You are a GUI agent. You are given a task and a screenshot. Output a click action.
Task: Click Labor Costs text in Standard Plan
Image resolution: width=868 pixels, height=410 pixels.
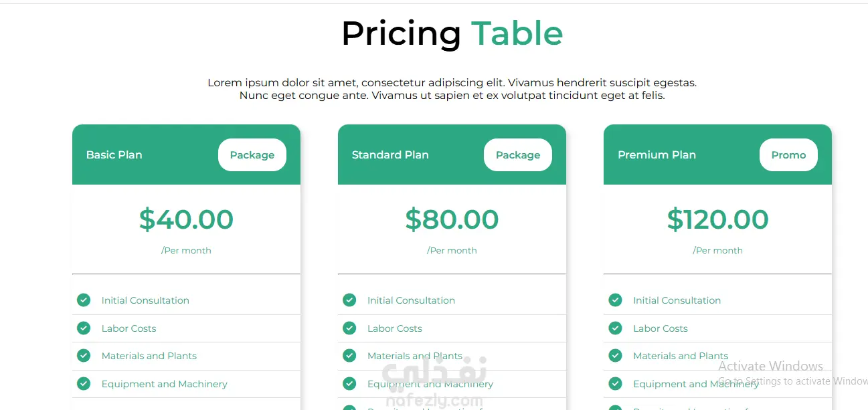[x=395, y=328]
